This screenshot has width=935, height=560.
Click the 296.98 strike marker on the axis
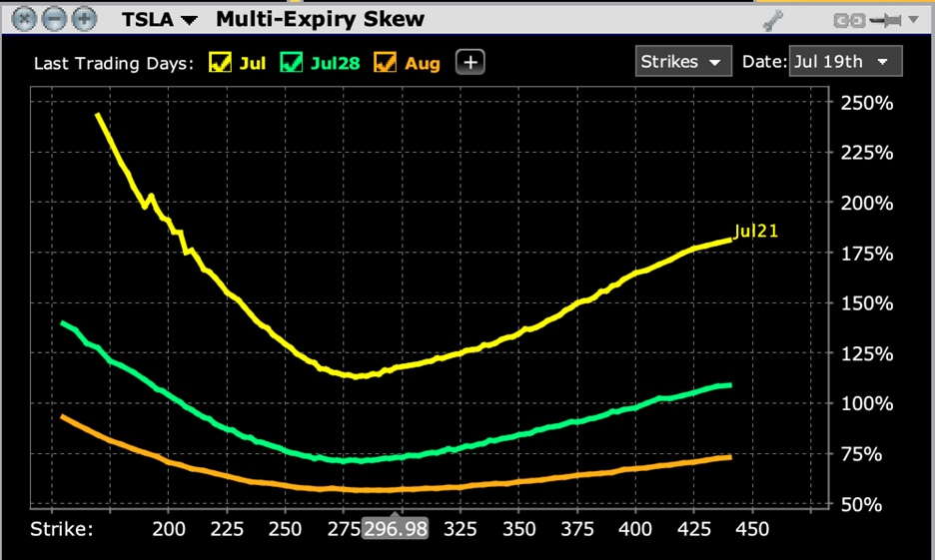pyautogui.click(x=396, y=528)
